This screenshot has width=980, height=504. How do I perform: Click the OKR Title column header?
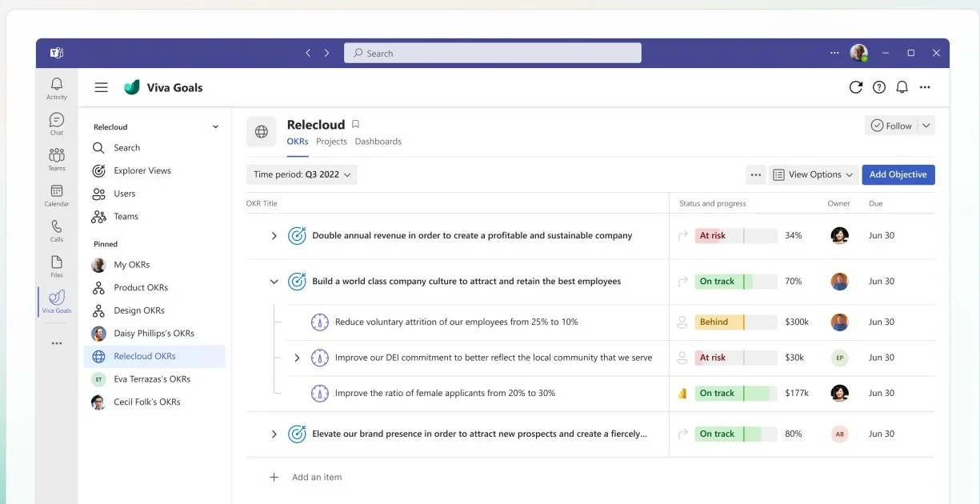[262, 203]
